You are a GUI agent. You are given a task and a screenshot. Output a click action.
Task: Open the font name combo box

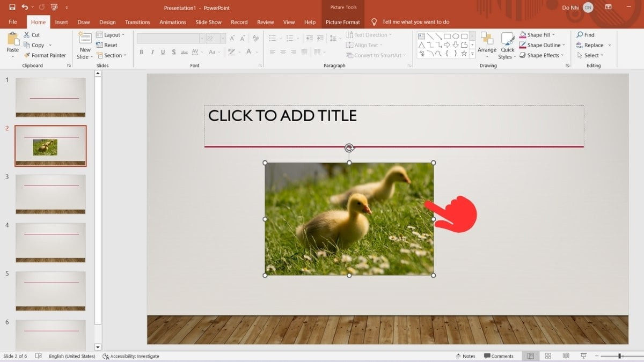[x=170, y=38]
